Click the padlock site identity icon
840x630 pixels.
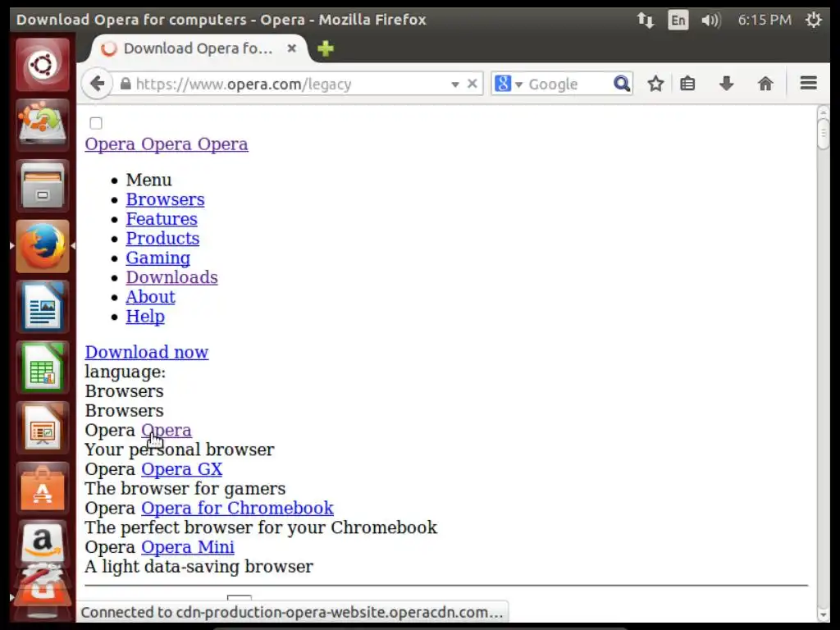click(x=126, y=84)
